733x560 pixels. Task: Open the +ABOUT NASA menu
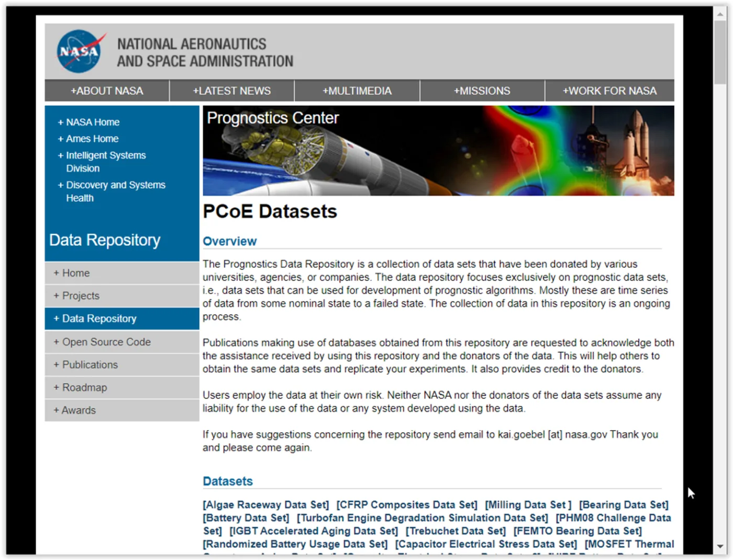click(x=107, y=91)
